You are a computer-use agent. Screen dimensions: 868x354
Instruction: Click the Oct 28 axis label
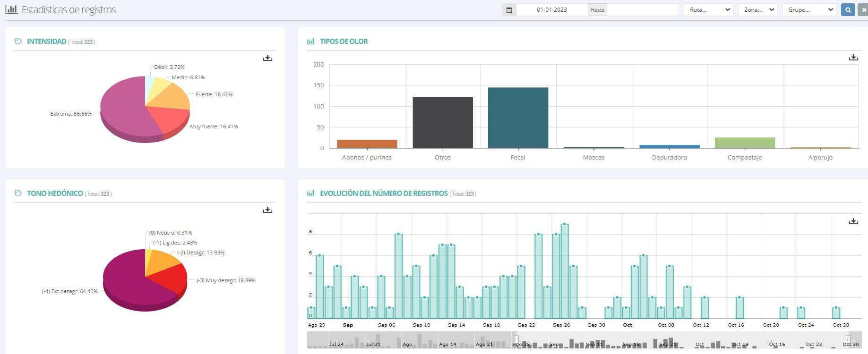(841, 325)
